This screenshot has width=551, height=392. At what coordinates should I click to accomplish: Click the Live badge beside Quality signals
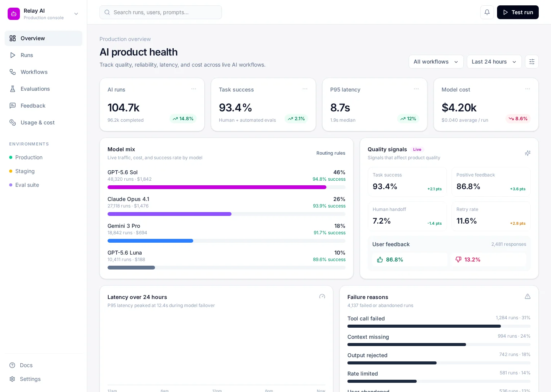pos(417,150)
